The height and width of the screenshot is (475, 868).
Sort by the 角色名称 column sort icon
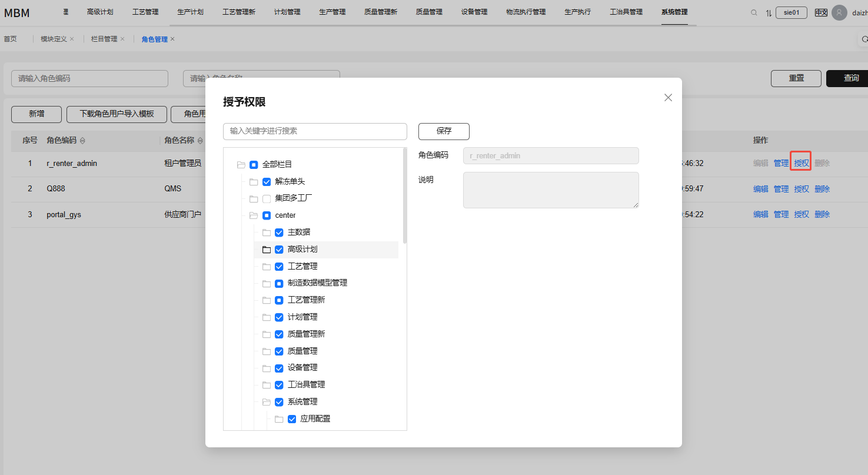click(x=200, y=141)
